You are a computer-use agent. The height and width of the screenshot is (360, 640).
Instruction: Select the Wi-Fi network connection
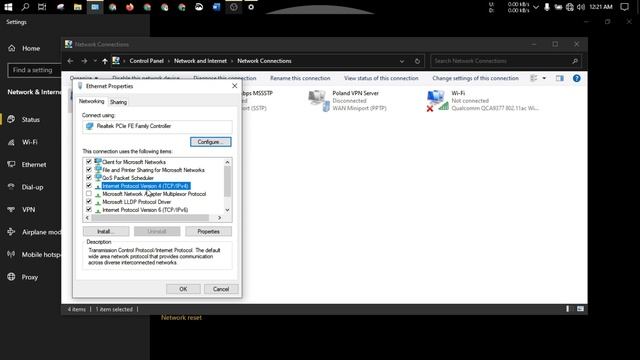(x=483, y=100)
